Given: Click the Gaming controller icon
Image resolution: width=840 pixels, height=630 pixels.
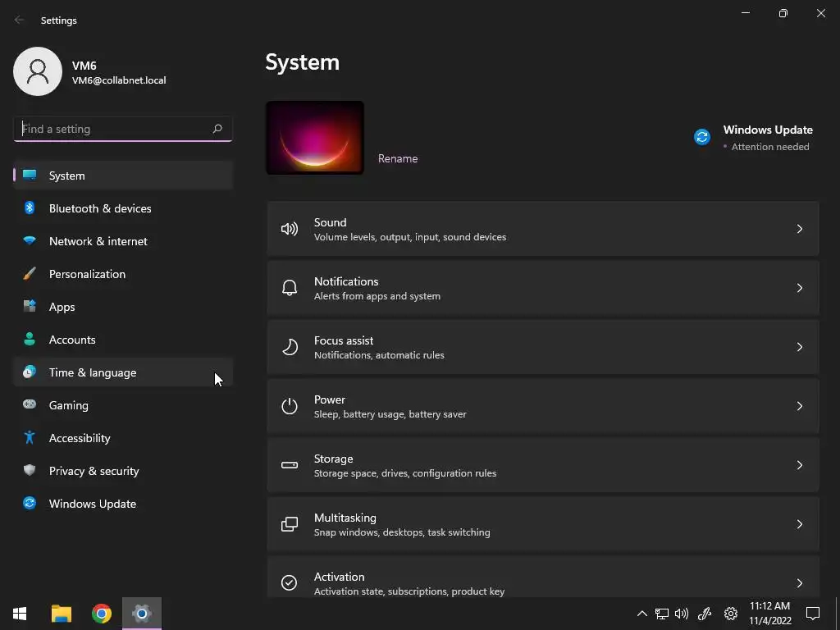Looking at the screenshot, I should click(30, 404).
